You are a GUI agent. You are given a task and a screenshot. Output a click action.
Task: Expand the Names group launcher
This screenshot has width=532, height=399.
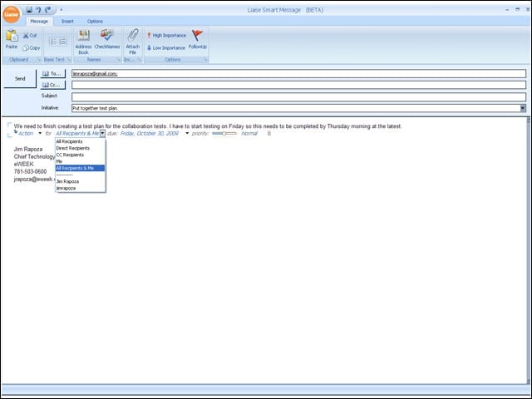coord(118,60)
